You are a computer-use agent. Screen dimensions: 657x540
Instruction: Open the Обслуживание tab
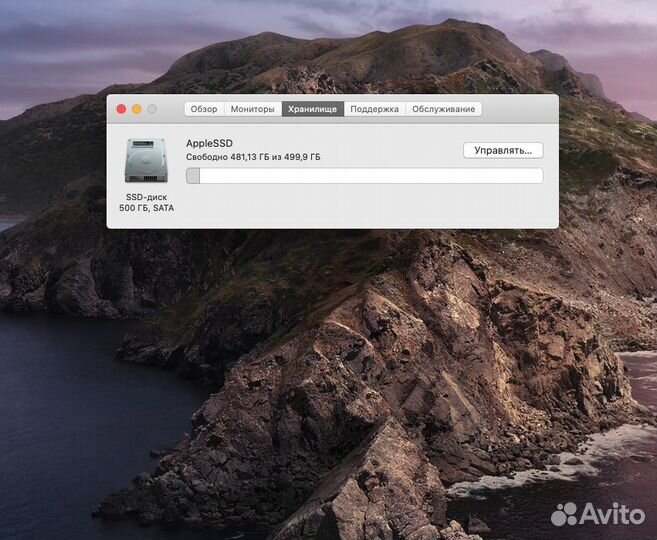443,109
